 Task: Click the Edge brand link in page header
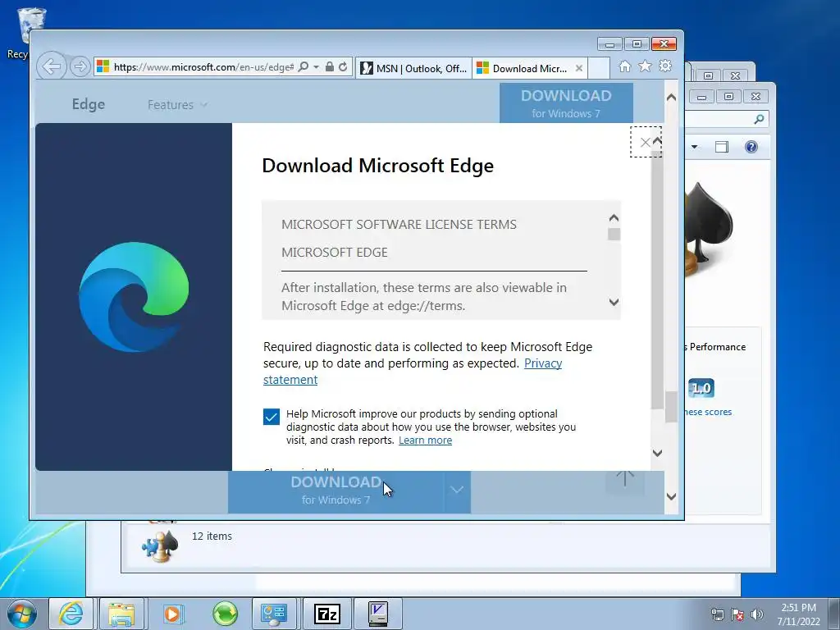(89, 104)
